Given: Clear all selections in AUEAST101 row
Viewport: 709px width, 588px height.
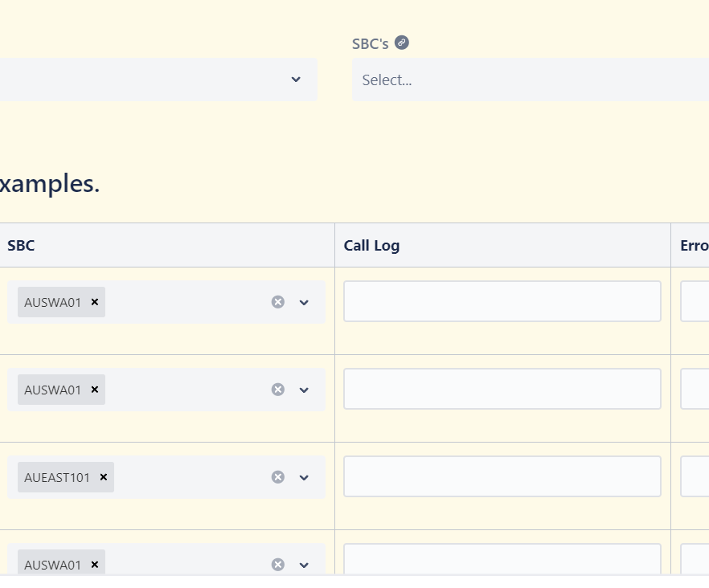Looking at the screenshot, I should 278,477.
